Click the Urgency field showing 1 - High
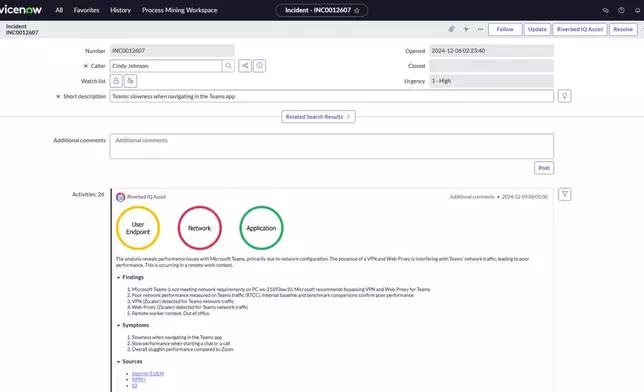The height and width of the screenshot is (392, 644). pyautogui.click(x=492, y=81)
